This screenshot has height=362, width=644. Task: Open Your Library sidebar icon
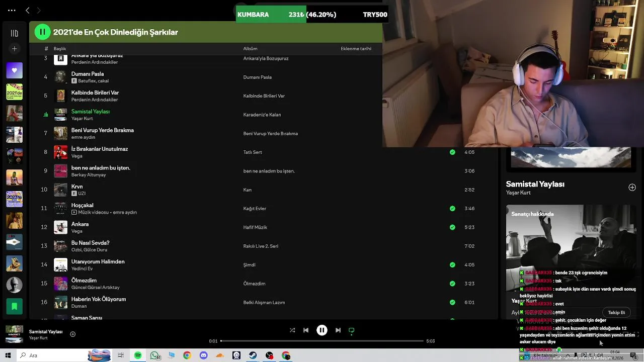coord(15,33)
